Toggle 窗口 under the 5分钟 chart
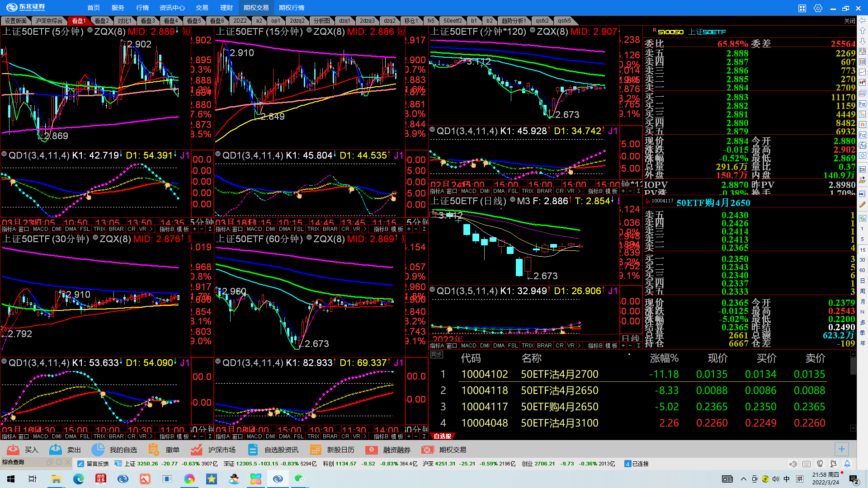The width and height of the screenshot is (868, 488). pos(24,229)
